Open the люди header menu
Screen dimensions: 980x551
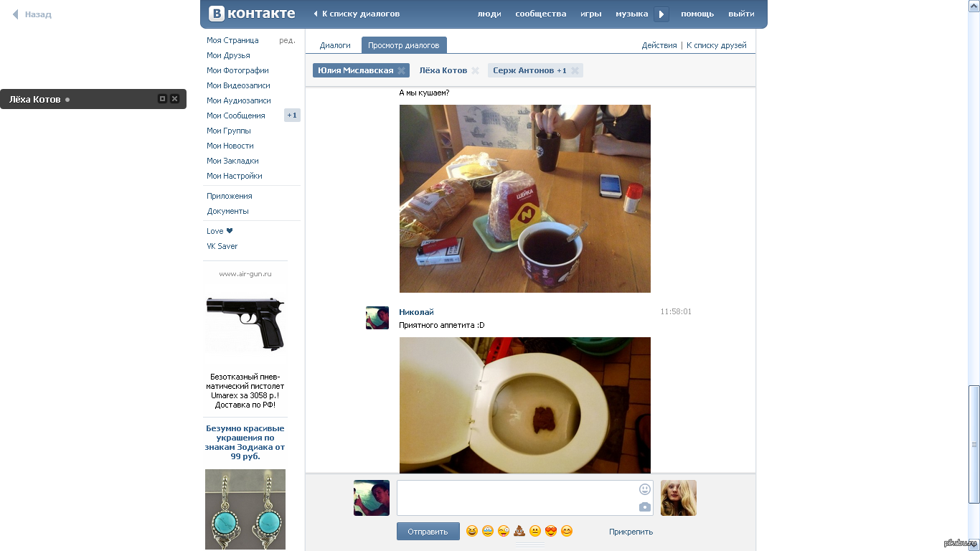[489, 14]
